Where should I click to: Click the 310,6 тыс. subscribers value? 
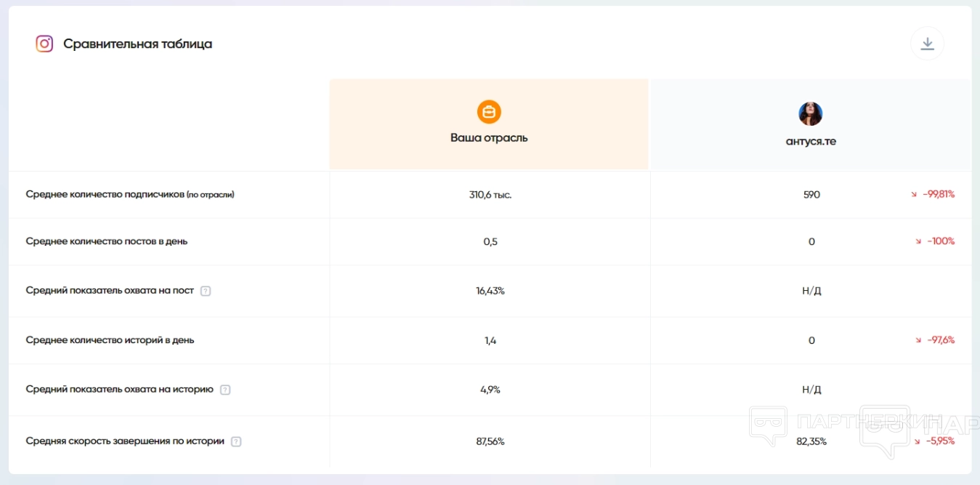[490, 195]
